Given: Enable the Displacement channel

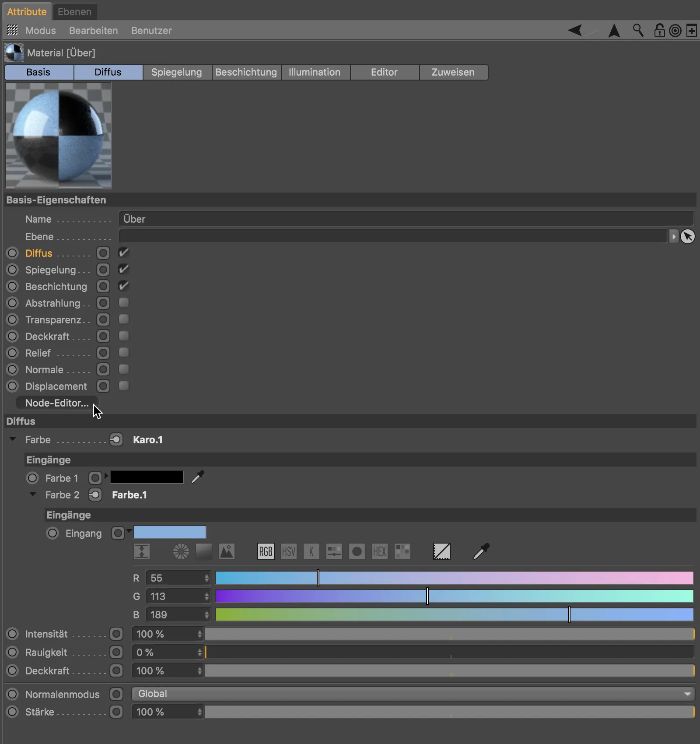Looking at the screenshot, I should pyautogui.click(x=124, y=386).
